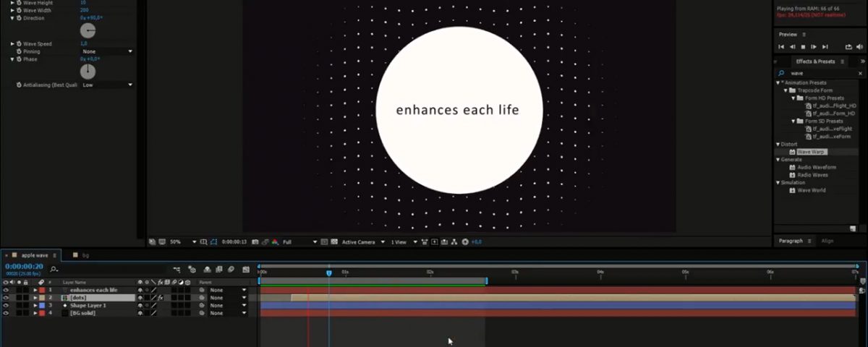This screenshot has width=868, height=347.
Task: Select the Radio Waves effect
Action: coord(813,175)
